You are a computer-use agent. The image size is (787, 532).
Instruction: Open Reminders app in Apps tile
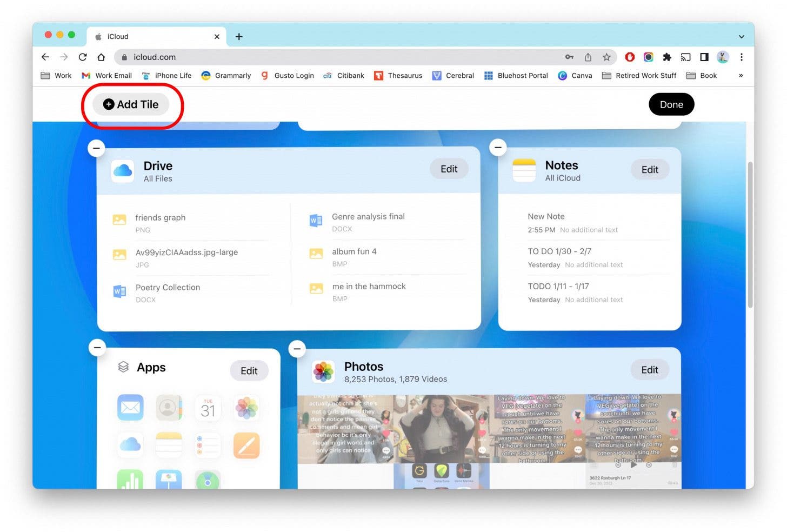point(208,445)
